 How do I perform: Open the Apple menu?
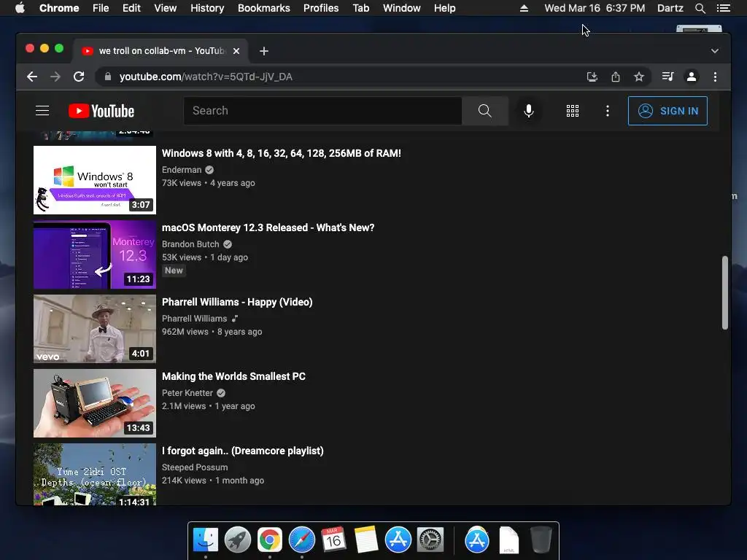(20, 8)
